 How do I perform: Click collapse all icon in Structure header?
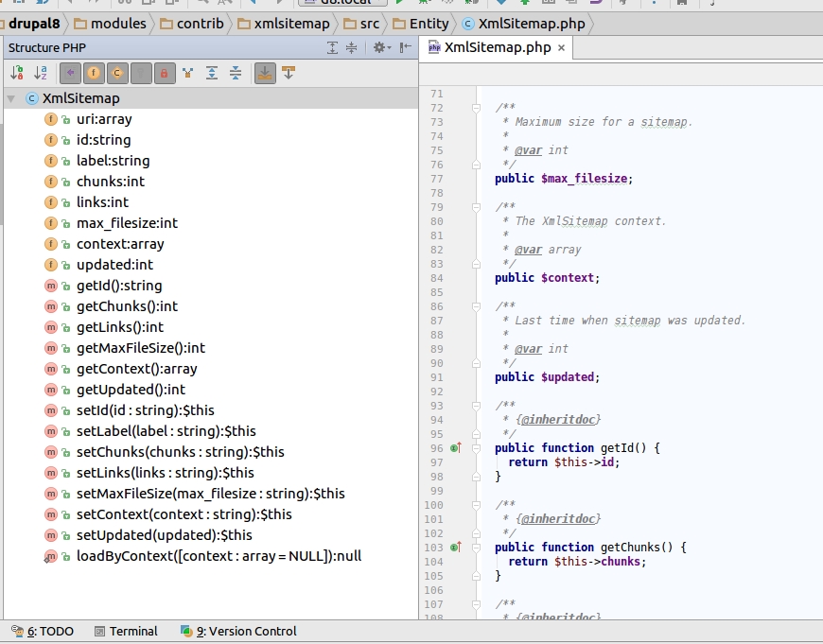(351, 48)
